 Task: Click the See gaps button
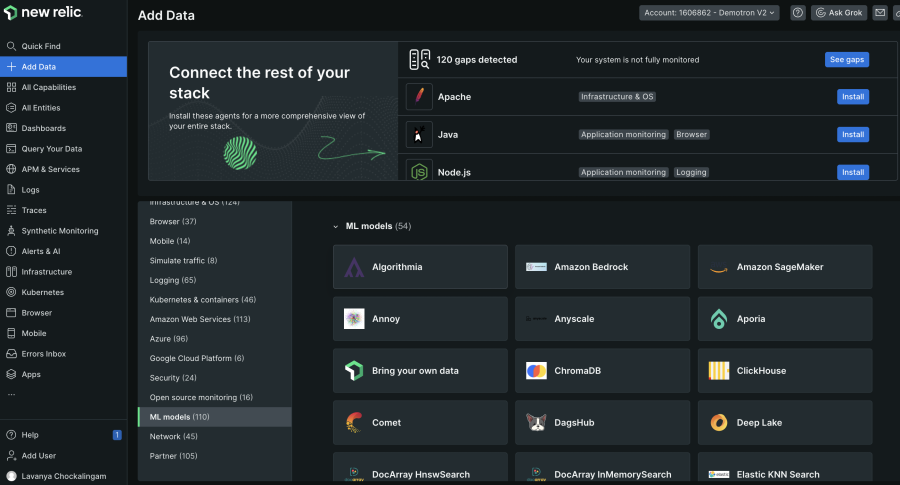847,60
